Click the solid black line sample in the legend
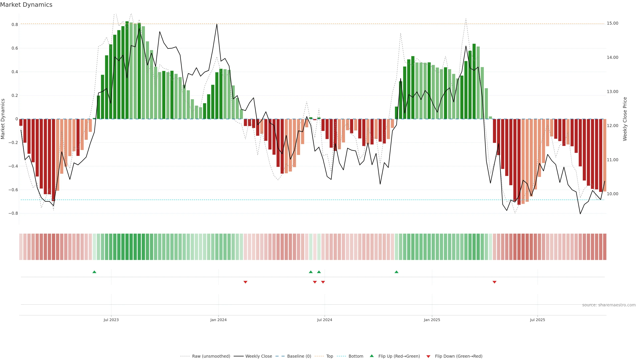The image size is (644, 362). point(238,356)
